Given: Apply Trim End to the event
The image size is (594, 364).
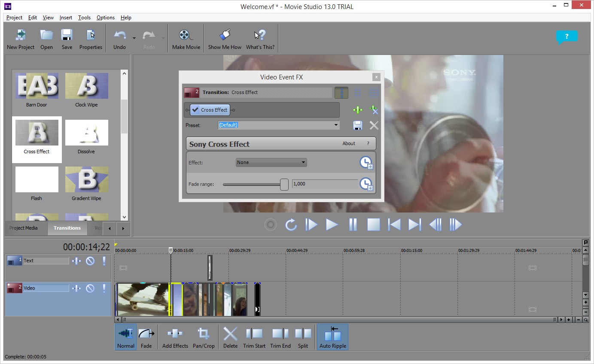Looking at the screenshot, I should click(x=280, y=337).
